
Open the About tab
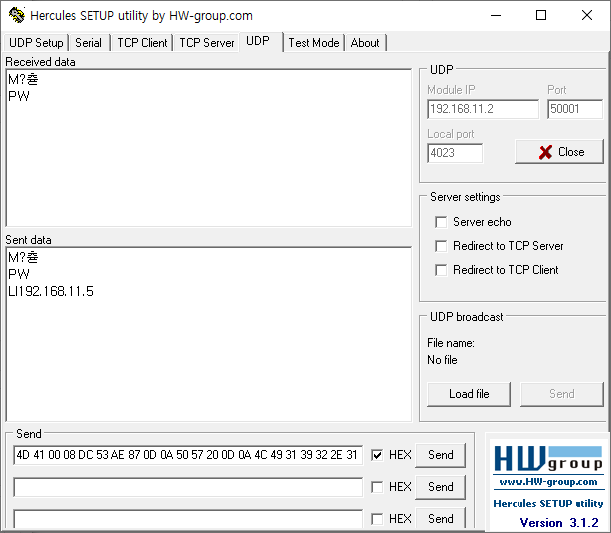tap(365, 43)
